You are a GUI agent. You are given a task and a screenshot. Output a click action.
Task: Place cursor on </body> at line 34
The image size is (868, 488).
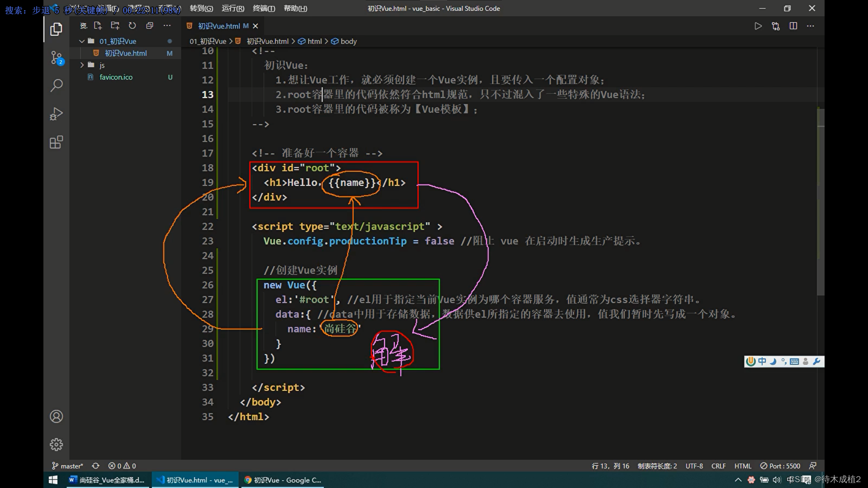tap(260, 402)
